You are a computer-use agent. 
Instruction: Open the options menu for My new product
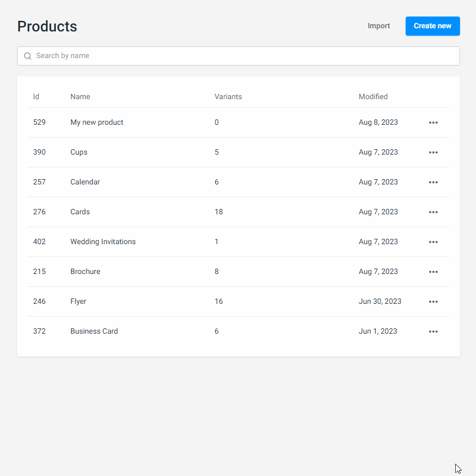[x=433, y=123]
